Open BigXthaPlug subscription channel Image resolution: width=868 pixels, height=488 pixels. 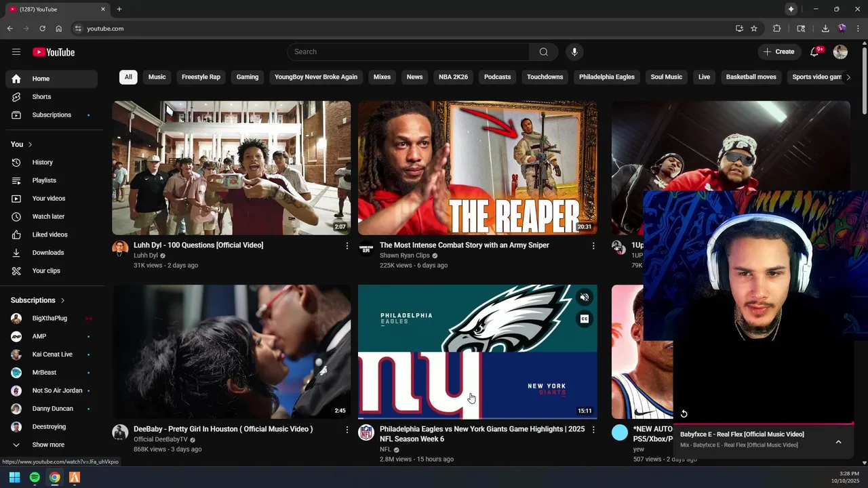pos(52,318)
